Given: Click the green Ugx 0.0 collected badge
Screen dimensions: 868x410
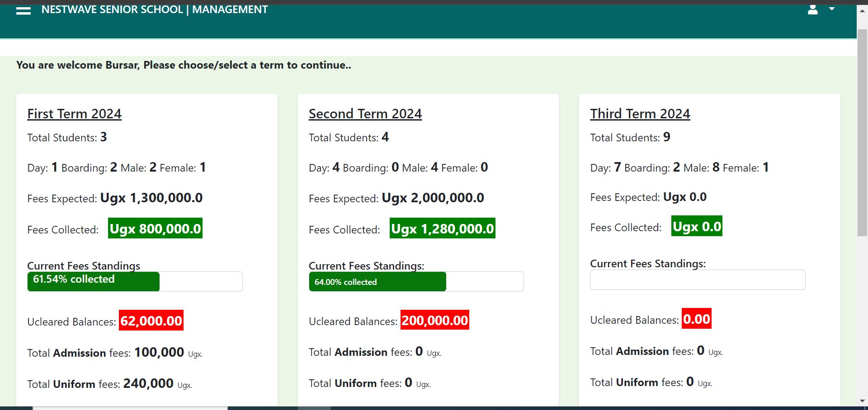Looking at the screenshot, I should point(696,226).
